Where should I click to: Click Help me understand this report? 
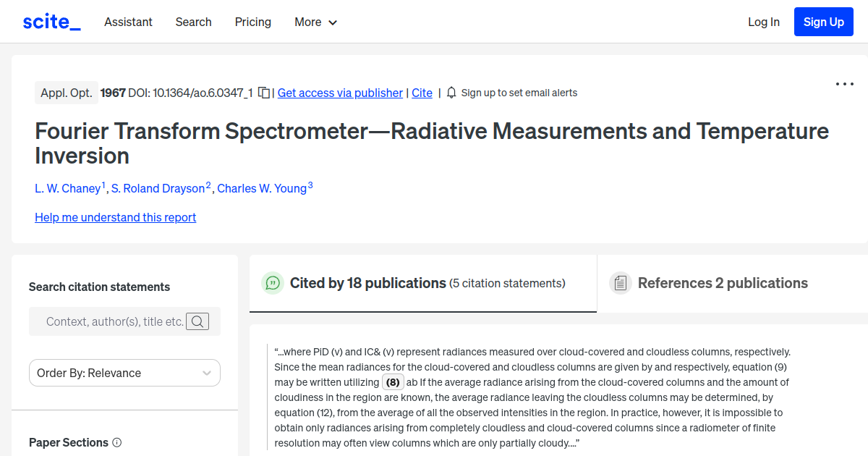[115, 217]
